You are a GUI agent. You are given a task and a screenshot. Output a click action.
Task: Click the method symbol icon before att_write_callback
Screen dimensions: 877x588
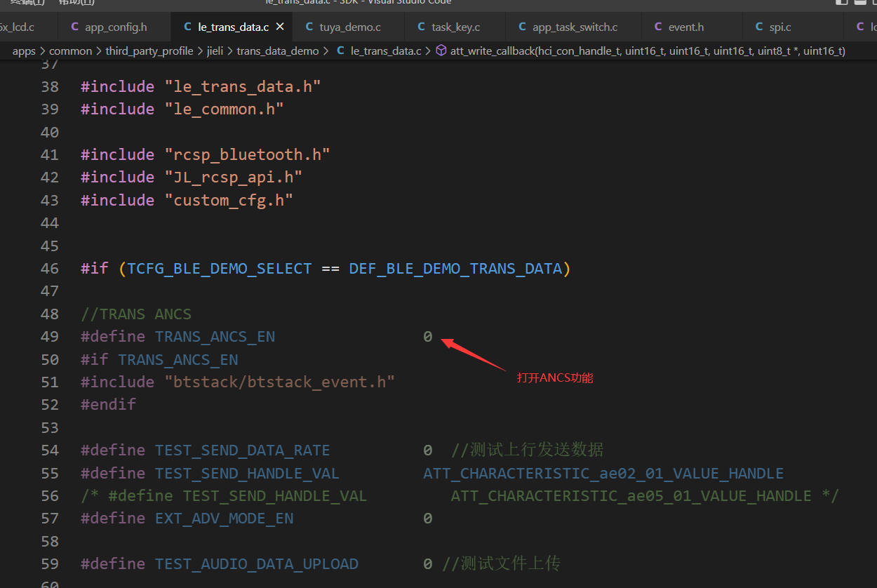coord(441,51)
